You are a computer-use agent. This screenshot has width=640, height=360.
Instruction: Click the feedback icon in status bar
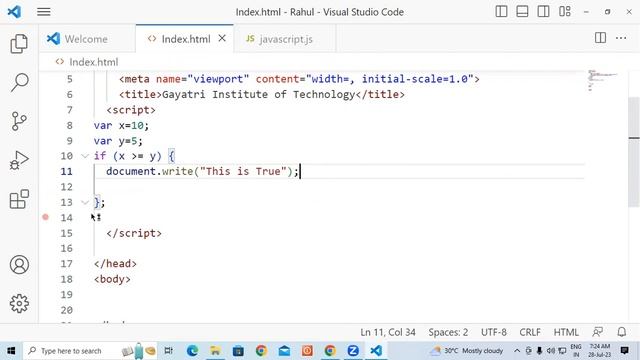point(598,332)
